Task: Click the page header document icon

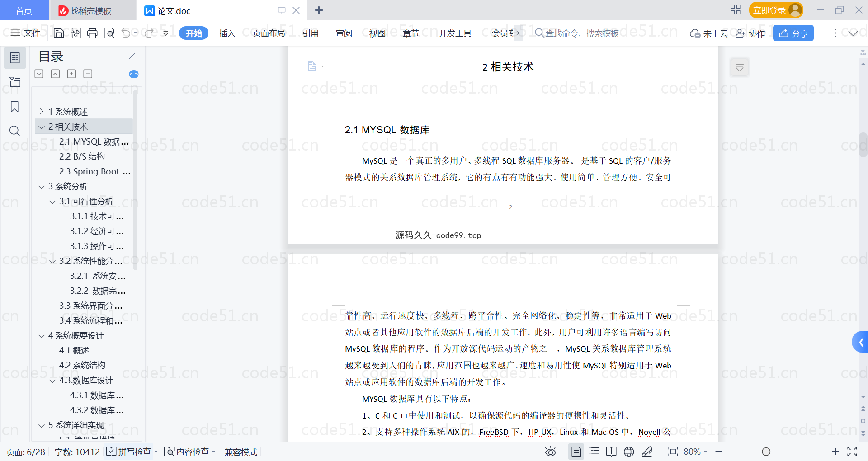Action: click(312, 66)
